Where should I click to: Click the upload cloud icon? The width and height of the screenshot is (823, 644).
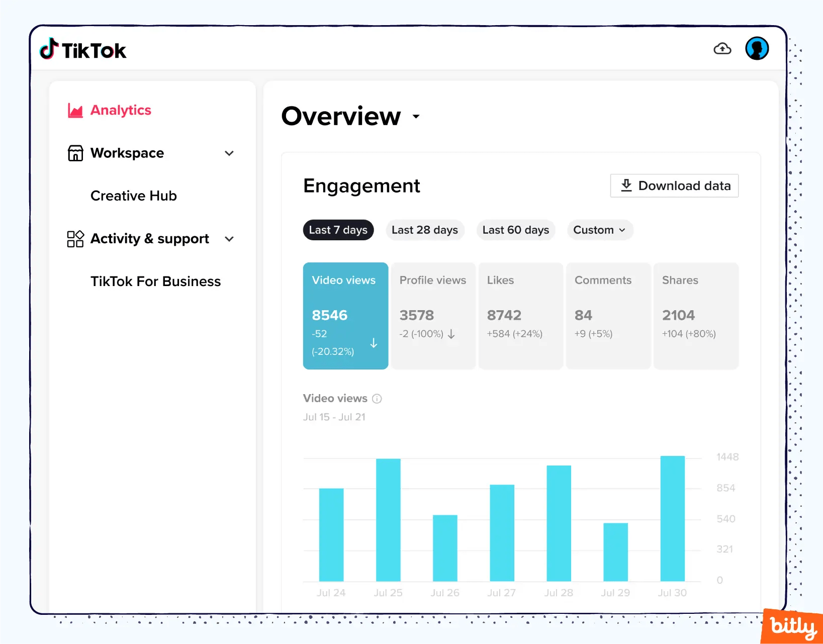[x=722, y=48]
